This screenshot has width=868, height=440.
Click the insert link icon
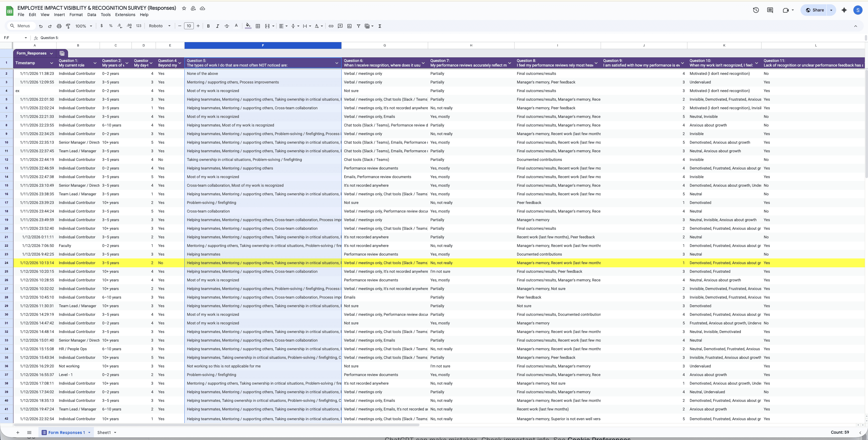(331, 26)
